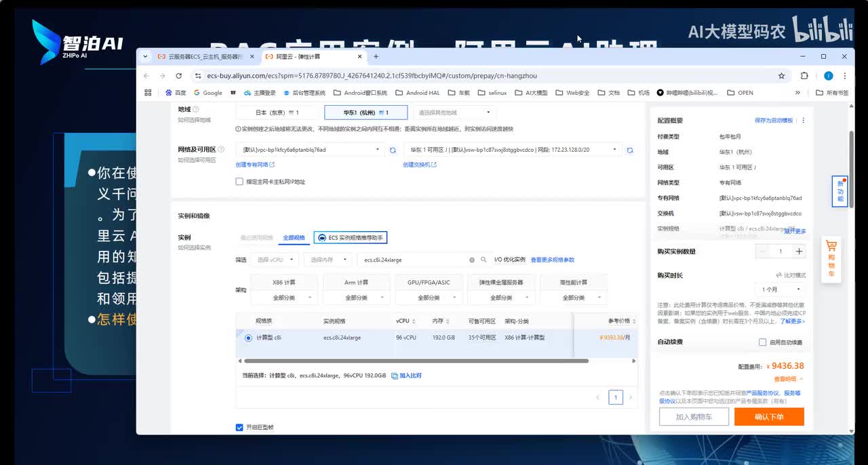The image size is (868, 465).
Task: Click the search magnifier in instance spec filter
Action: click(484, 260)
